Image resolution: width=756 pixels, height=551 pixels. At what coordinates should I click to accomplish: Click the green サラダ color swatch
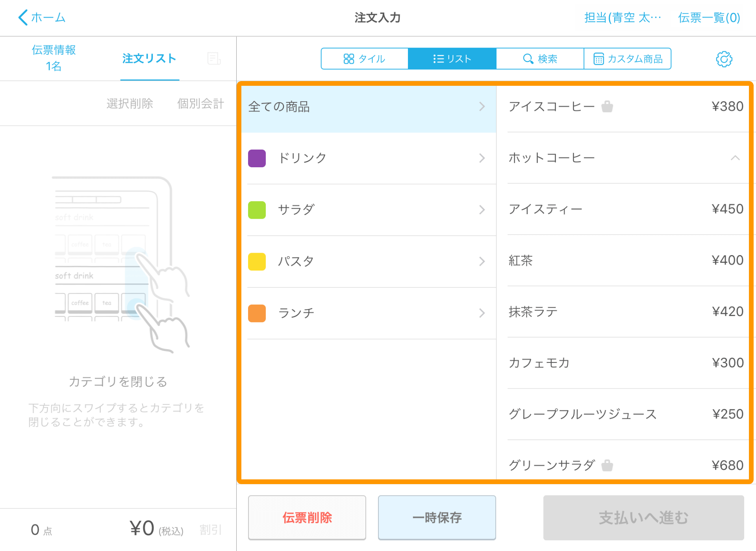coord(257,210)
